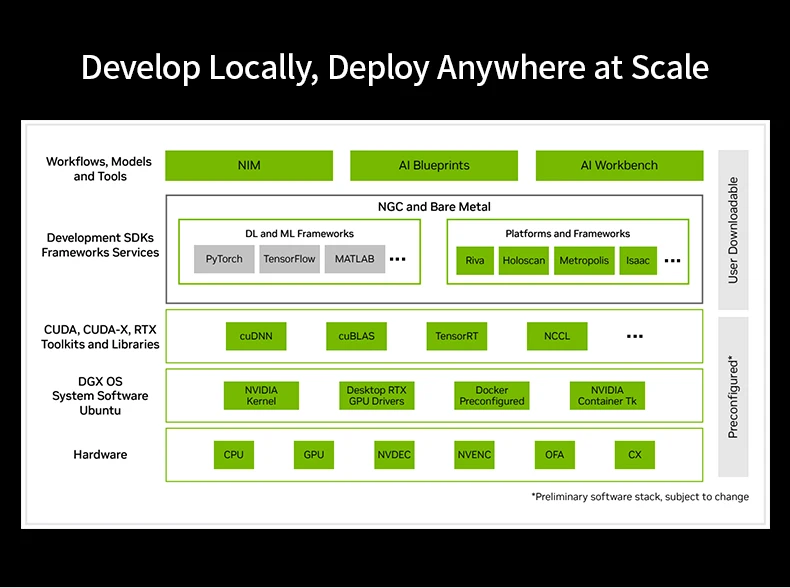Click the AI Workbench box

click(x=619, y=165)
